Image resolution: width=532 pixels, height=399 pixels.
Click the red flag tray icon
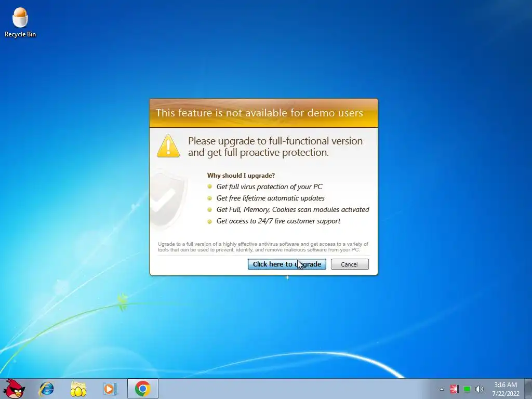pyautogui.click(x=454, y=389)
